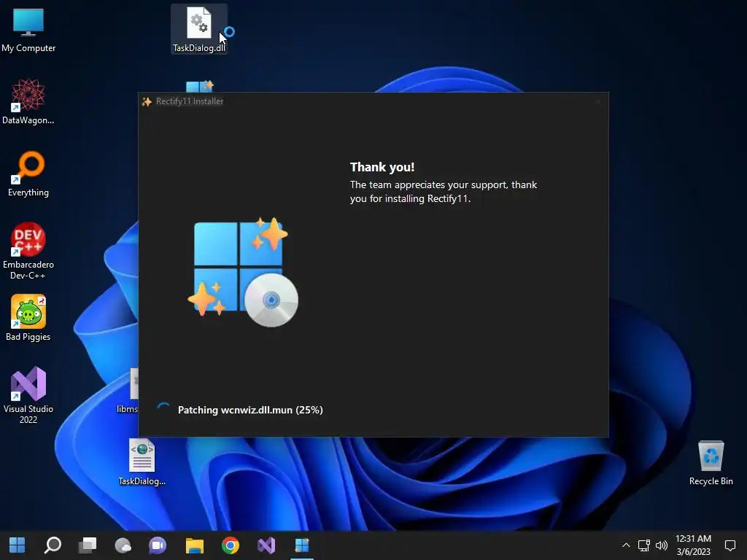
Task: Select the libms file partly behind installer
Action: pyautogui.click(x=128, y=391)
